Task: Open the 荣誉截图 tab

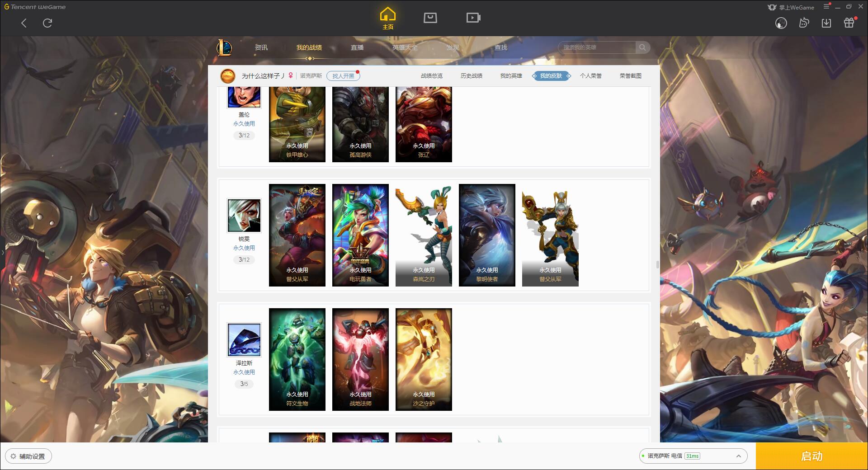Action: (631, 76)
